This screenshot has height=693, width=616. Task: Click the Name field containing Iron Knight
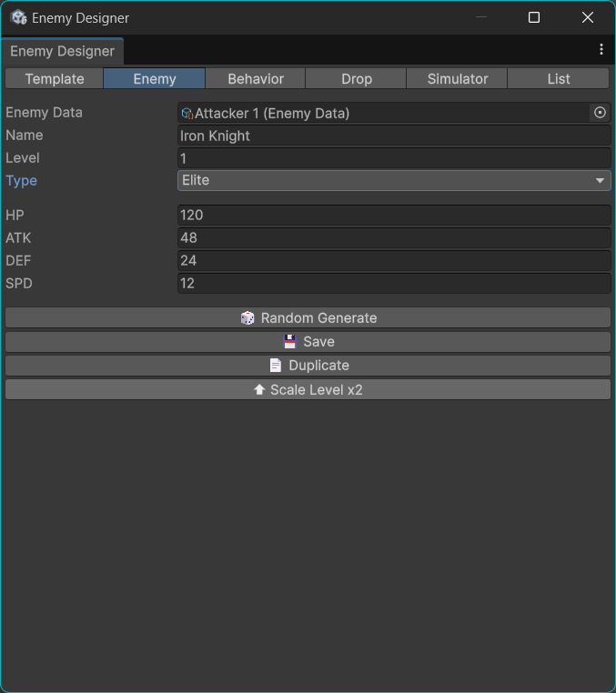[x=394, y=136]
